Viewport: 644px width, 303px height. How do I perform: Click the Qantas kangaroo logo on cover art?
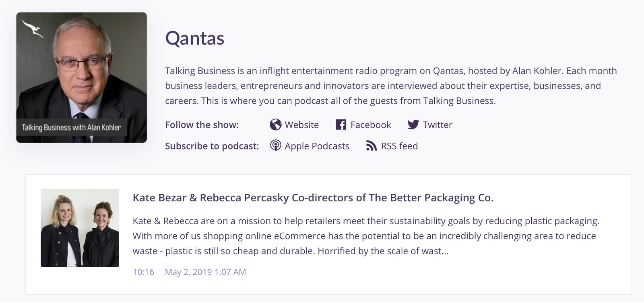click(x=33, y=29)
